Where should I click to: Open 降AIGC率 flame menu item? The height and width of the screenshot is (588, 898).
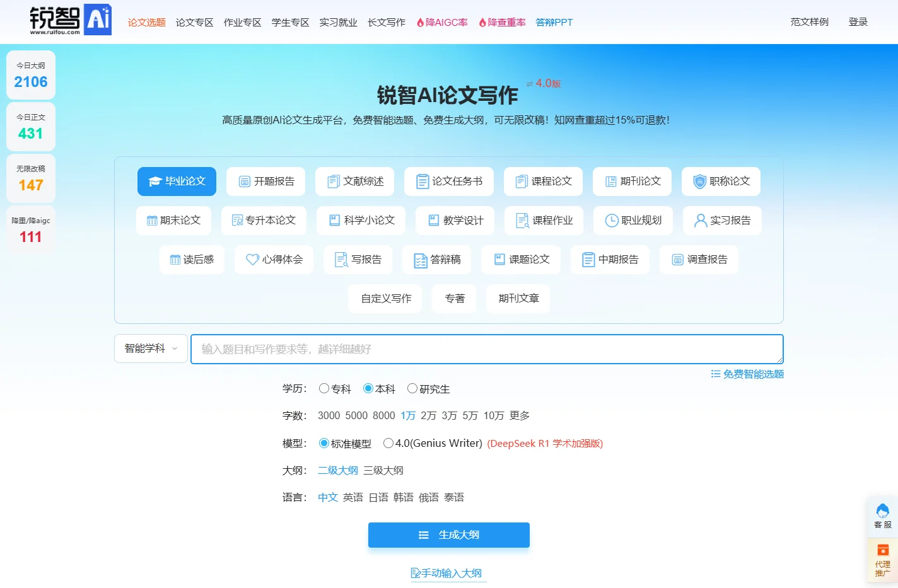(442, 22)
